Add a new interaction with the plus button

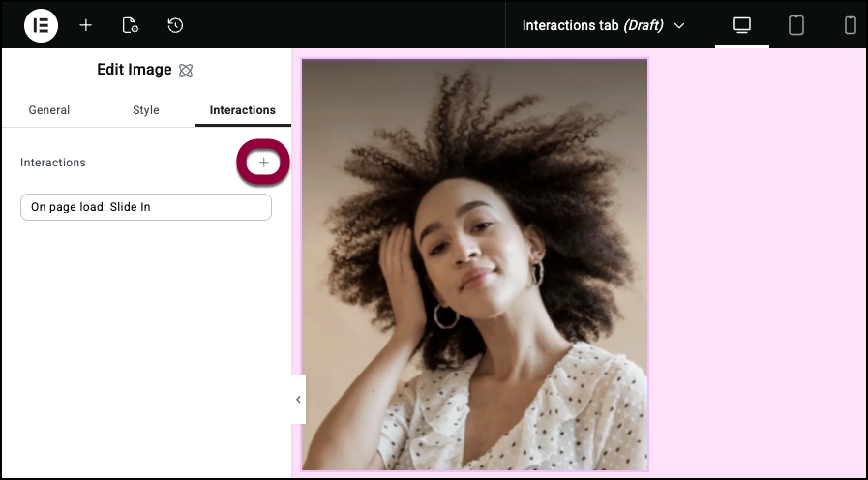click(x=263, y=163)
